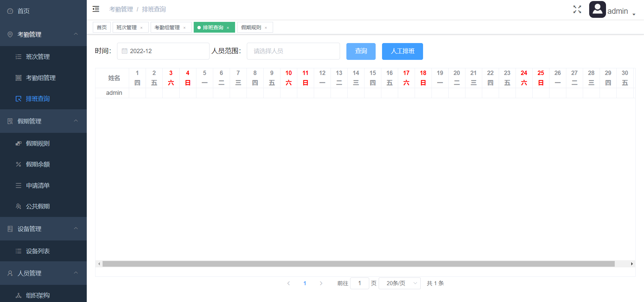Open 首页 in the sidebar
The image size is (644, 302).
coord(43,11)
